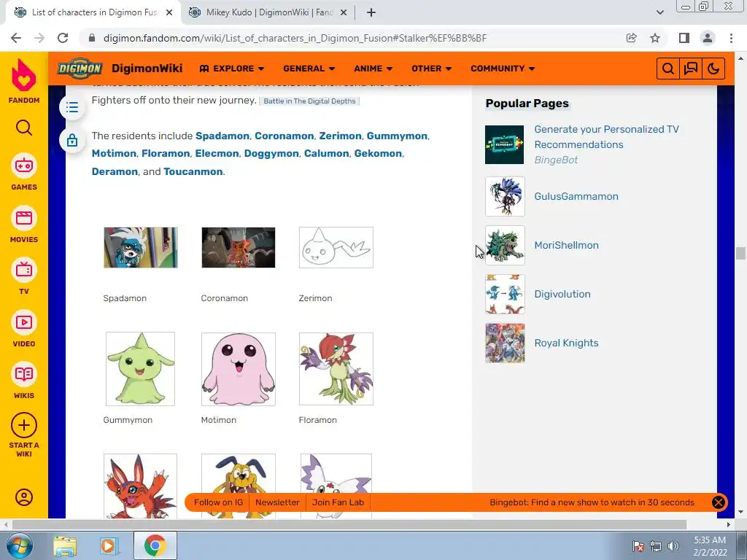
Task: Open the Doggymon link
Action: click(x=271, y=153)
